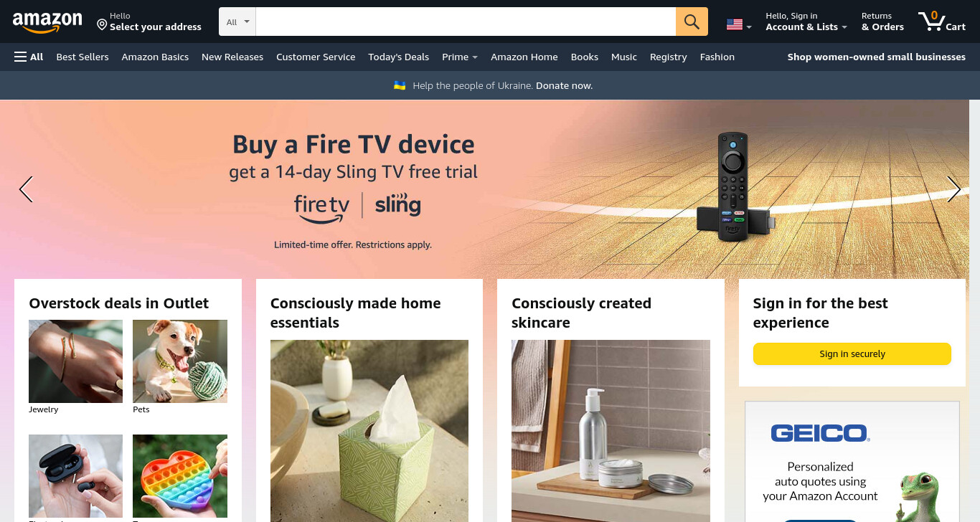Viewport: 980px width, 522px height.
Task: Follow the Donate now link
Action: 564,85
